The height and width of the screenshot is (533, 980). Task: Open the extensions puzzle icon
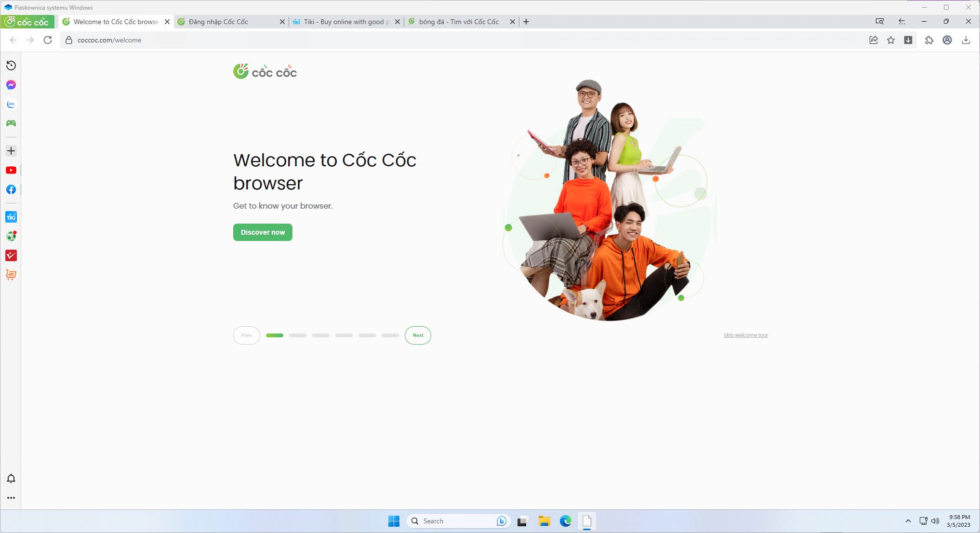tap(929, 40)
